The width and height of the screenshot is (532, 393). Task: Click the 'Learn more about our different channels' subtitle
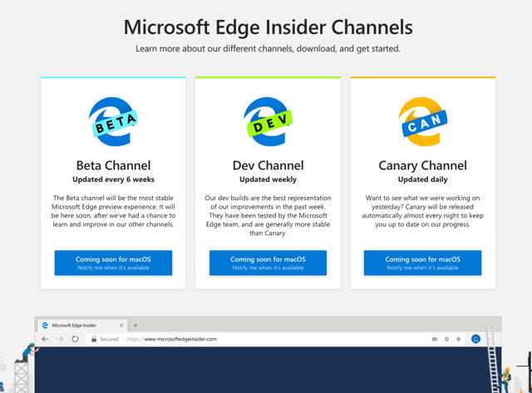tap(268, 49)
